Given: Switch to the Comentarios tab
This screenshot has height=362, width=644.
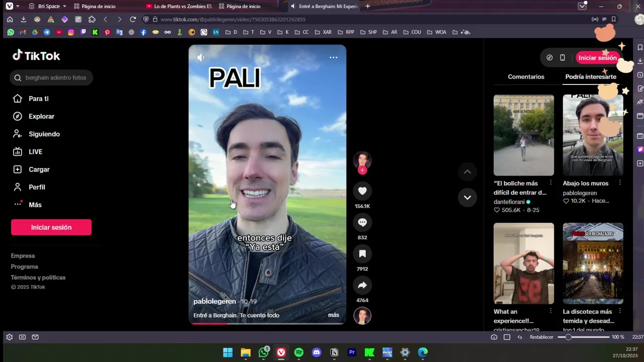Looking at the screenshot, I should point(526,77).
